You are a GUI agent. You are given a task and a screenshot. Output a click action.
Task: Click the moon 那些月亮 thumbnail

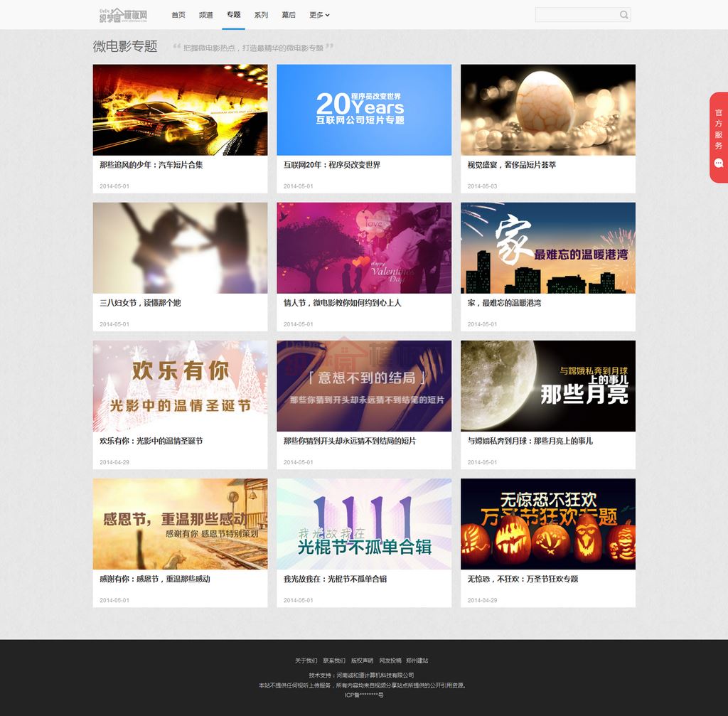point(547,385)
